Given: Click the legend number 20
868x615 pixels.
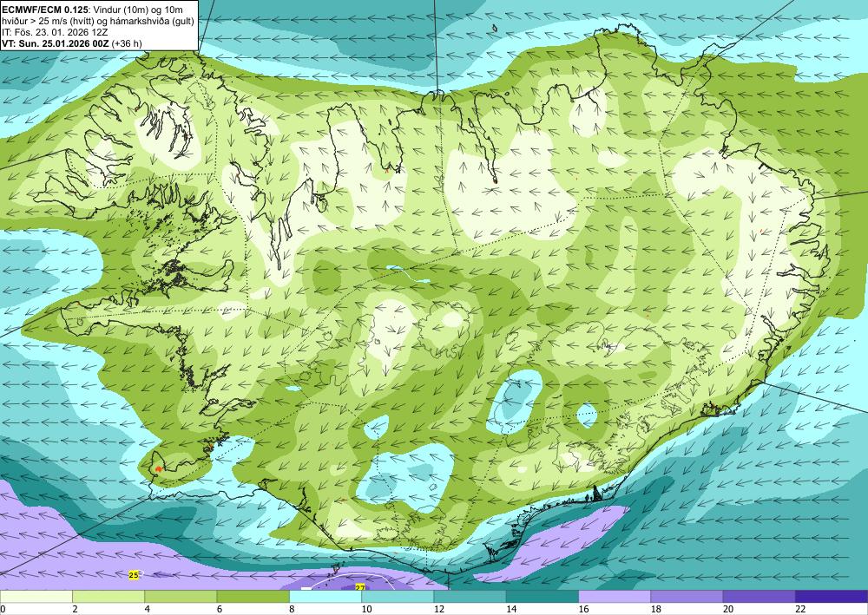Looking at the screenshot, I should [728, 609].
